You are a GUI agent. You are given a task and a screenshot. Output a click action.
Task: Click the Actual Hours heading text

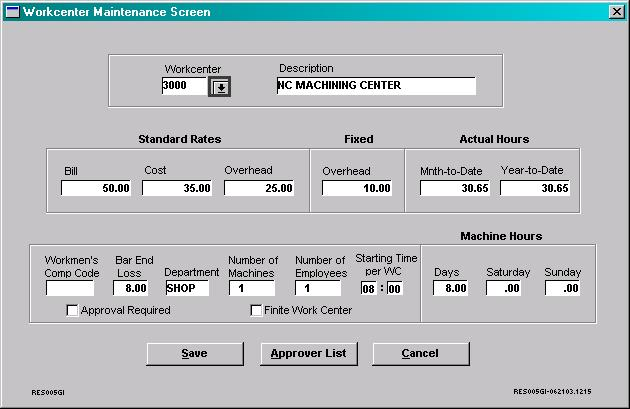[494, 139]
